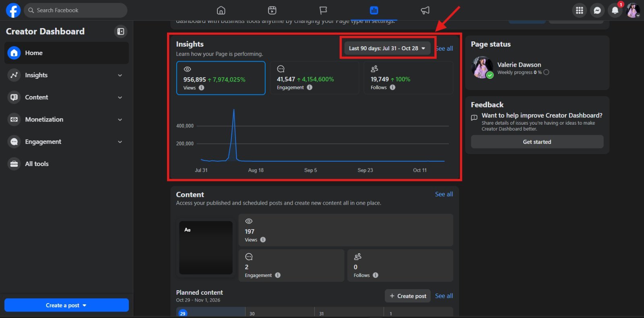Open All tools in the sidebar
The height and width of the screenshot is (318, 644).
point(66,164)
